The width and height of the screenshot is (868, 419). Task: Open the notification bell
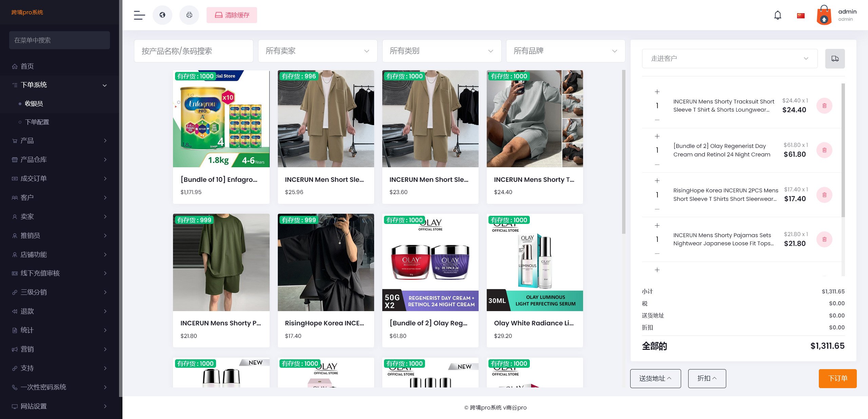(x=777, y=15)
